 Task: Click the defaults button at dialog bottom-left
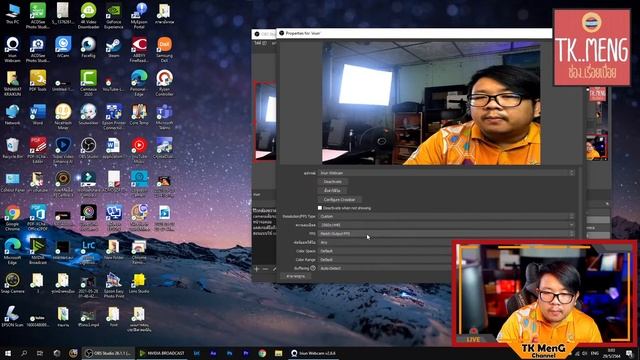pos(296,276)
